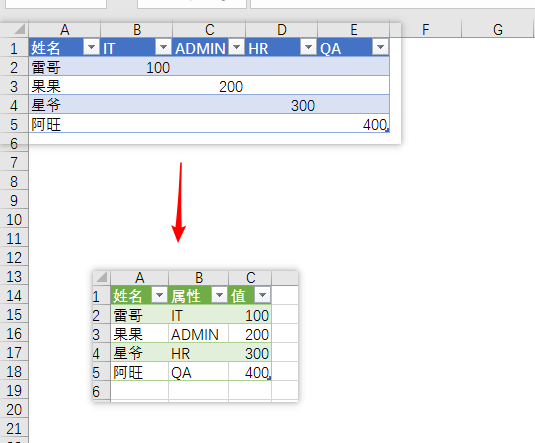Select row 12 header

[14, 258]
